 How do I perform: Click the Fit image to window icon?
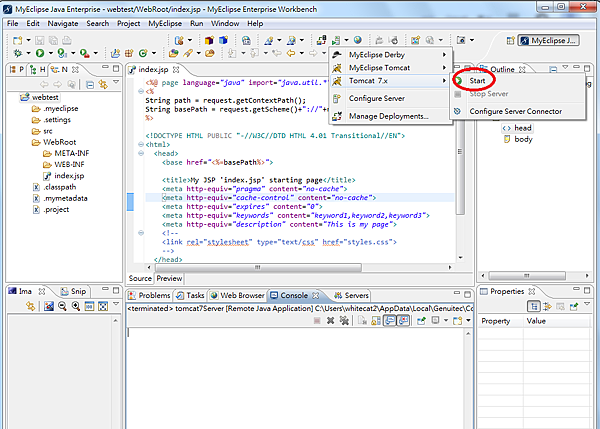tap(103, 306)
